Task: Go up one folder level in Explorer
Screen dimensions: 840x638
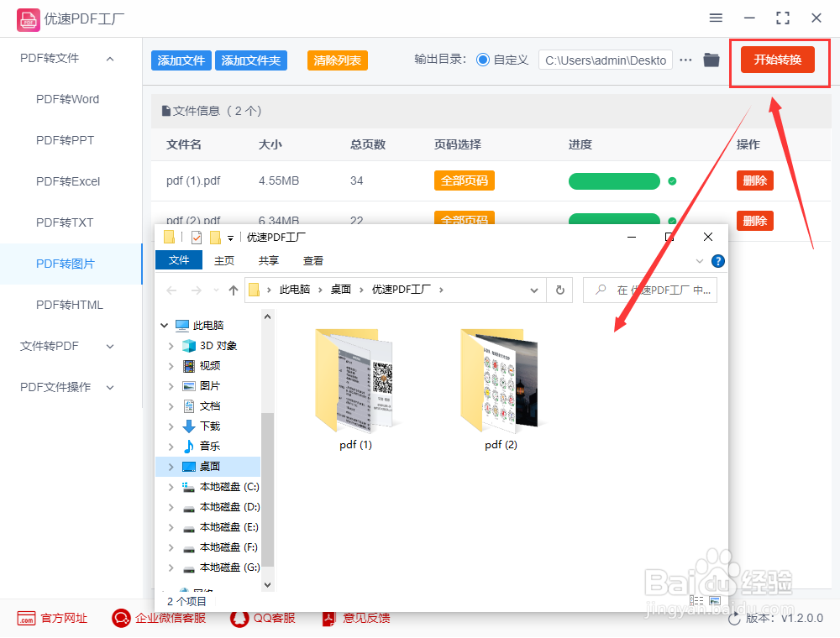Action: tap(233, 290)
